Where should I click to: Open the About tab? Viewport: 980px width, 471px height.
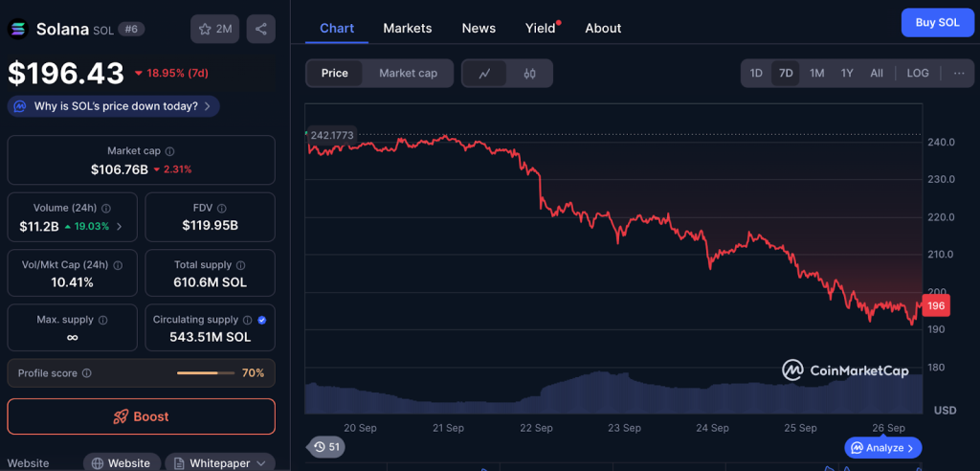point(603,28)
